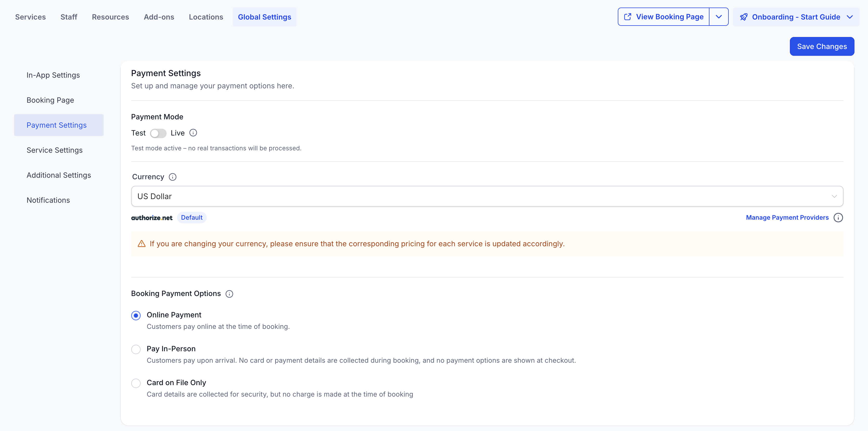Choose the Online Payment radio button
The height and width of the screenshot is (431, 868).
pyautogui.click(x=136, y=315)
